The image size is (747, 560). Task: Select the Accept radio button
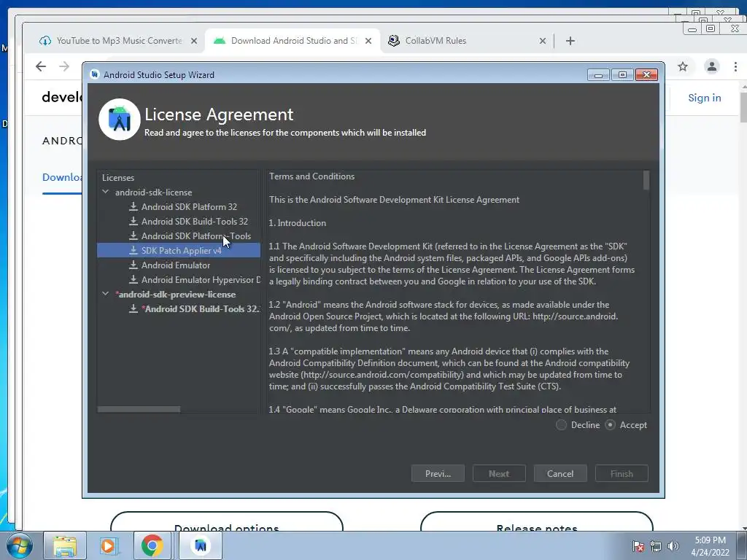click(611, 425)
